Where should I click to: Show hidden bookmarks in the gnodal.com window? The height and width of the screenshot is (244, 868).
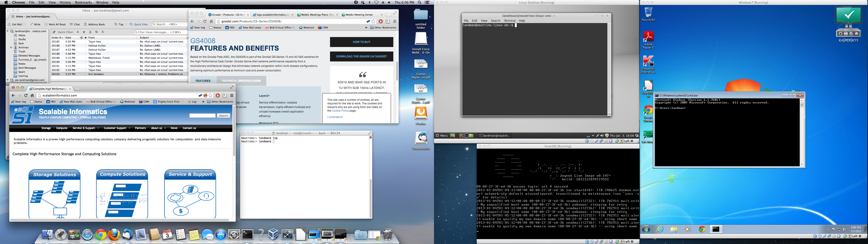366,28
